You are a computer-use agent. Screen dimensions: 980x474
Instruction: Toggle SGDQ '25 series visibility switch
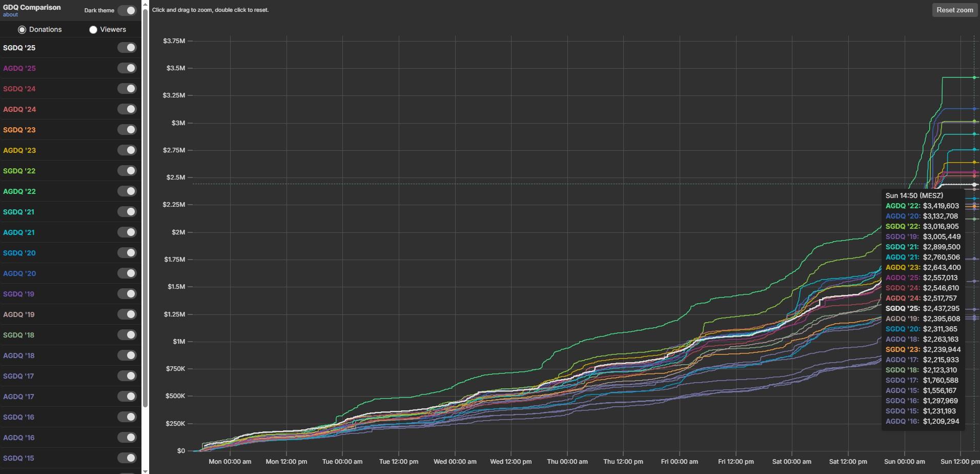click(x=127, y=48)
